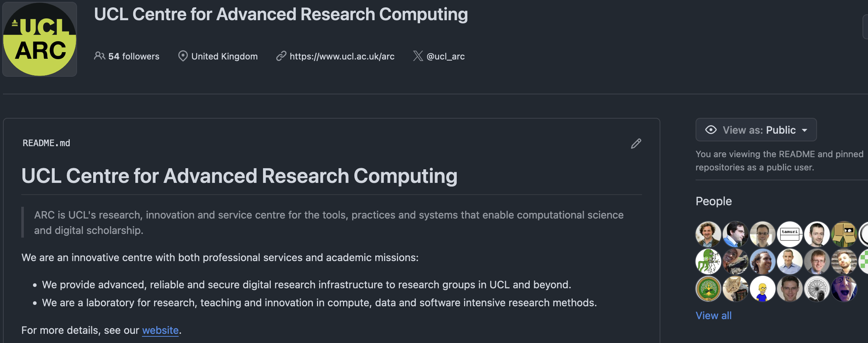Click the location pin icon

tap(183, 56)
